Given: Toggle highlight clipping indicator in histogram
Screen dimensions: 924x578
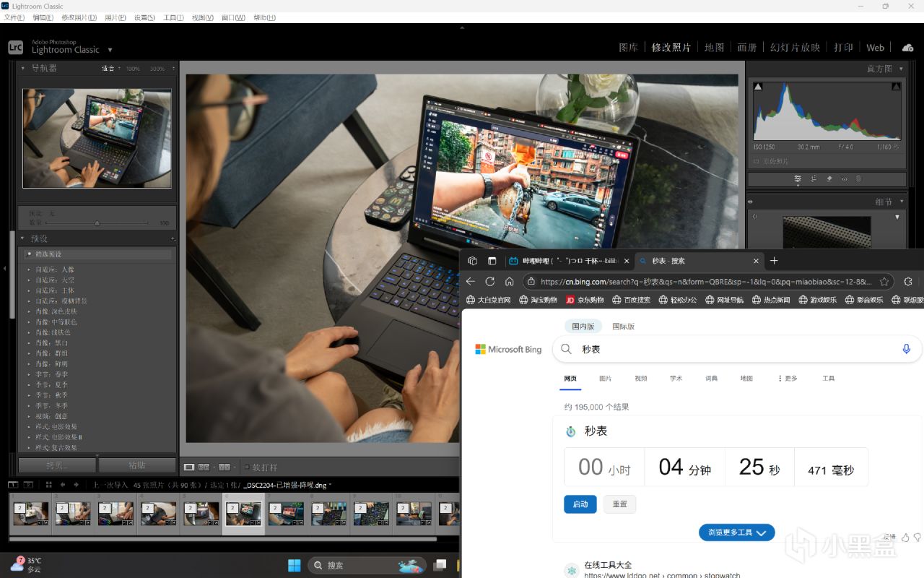Looking at the screenshot, I should (x=896, y=87).
